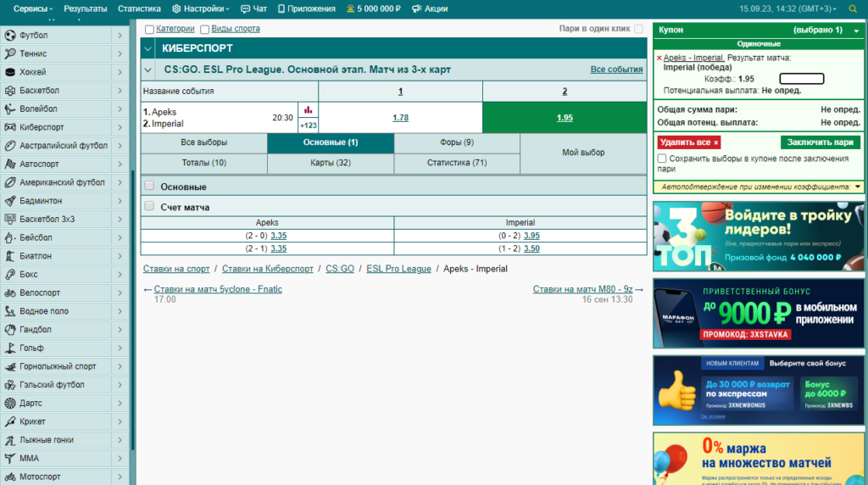Click the Водное поло icon
Screen dimensions: 868x485
coord(10,311)
